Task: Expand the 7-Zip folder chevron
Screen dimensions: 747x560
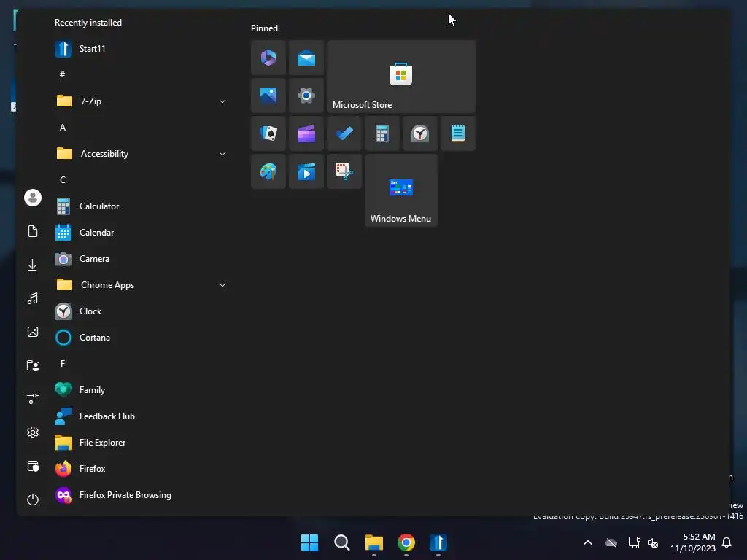Action: click(x=222, y=101)
